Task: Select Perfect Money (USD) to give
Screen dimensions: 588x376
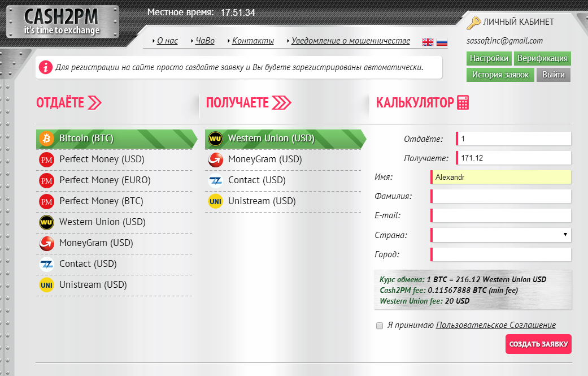Action: click(114, 160)
